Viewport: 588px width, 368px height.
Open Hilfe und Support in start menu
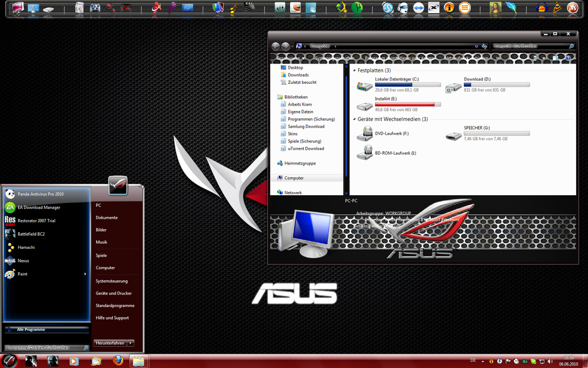pyautogui.click(x=112, y=318)
